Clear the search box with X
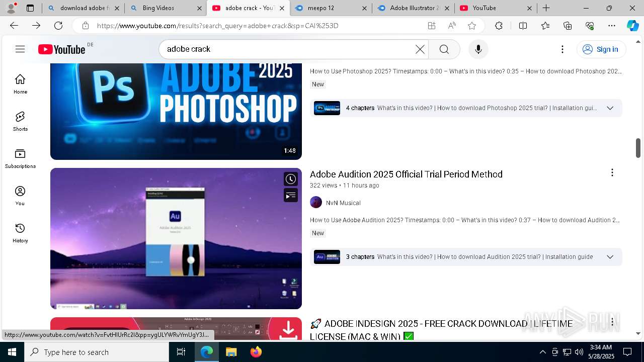Screen dimensions: 644x362 click(420, 49)
